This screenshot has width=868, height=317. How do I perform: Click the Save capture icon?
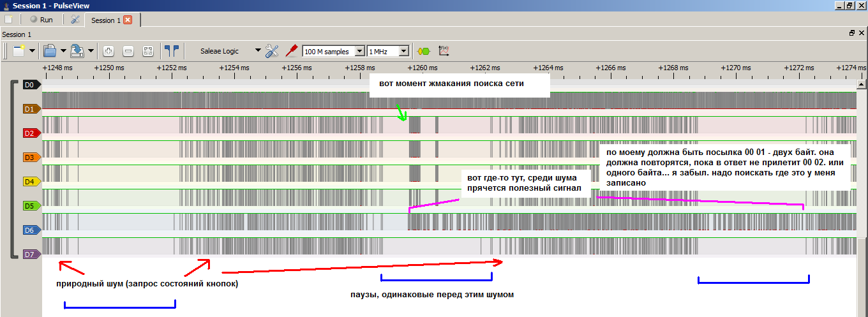pyautogui.click(x=77, y=51)
